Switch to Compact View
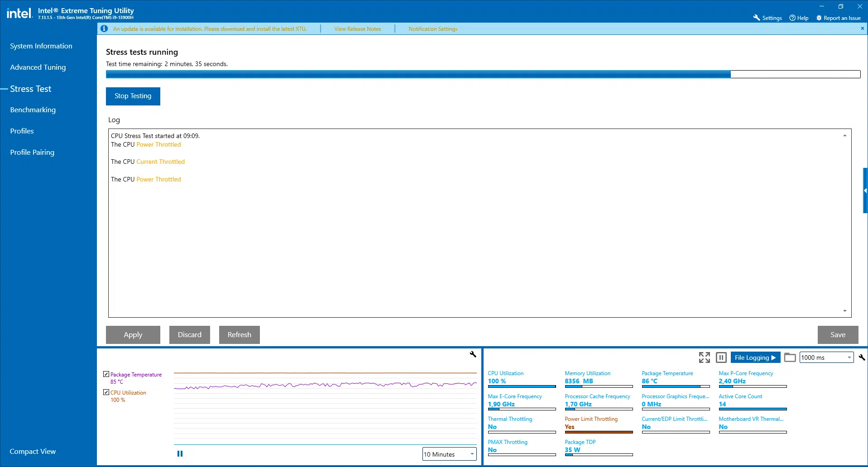 [33, 452]
